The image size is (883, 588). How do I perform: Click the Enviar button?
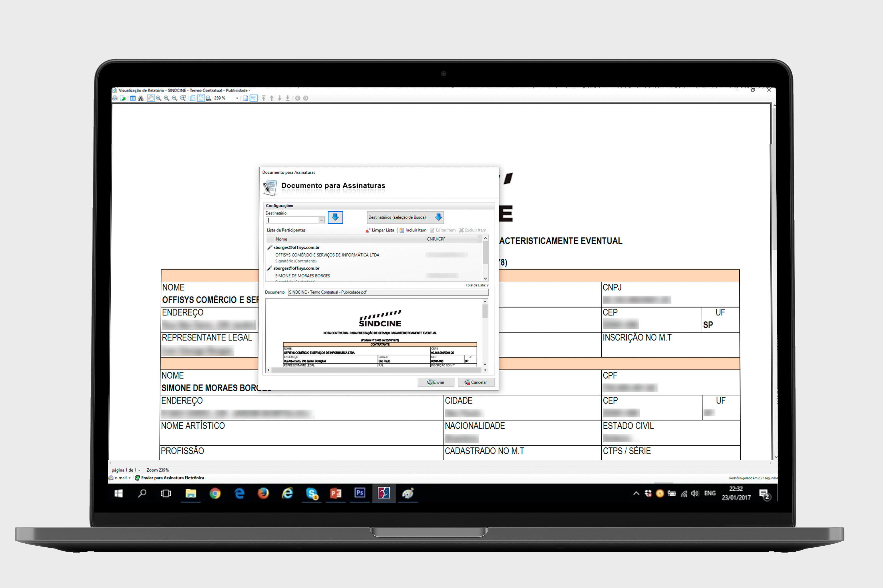436,382
